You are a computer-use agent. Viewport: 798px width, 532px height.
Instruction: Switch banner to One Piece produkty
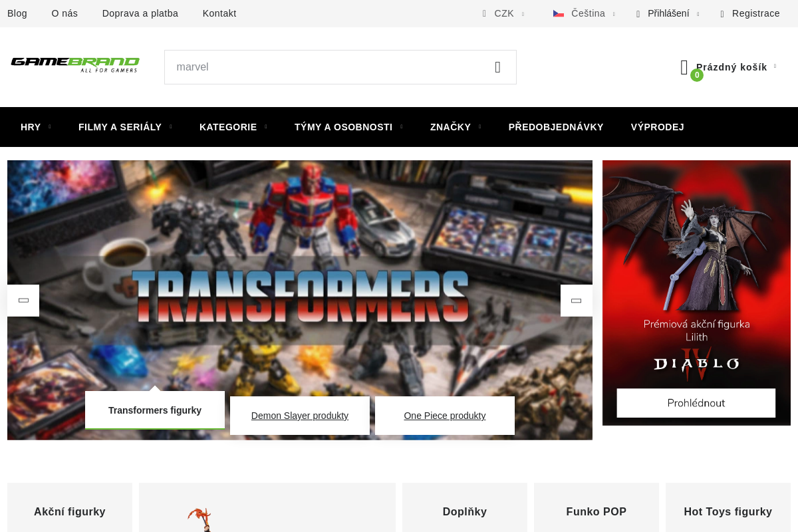[x=444, y=416]
